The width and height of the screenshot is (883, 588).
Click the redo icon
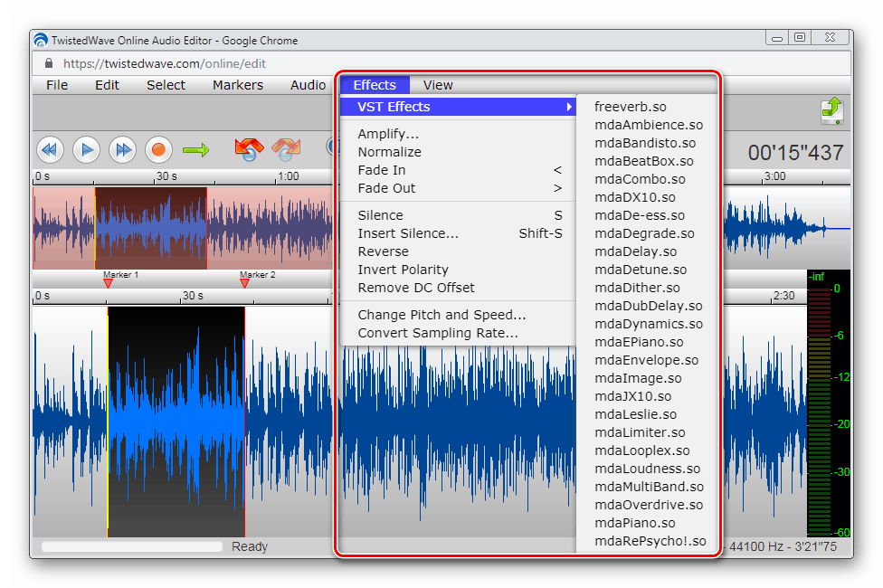click(x=286, y=149)
